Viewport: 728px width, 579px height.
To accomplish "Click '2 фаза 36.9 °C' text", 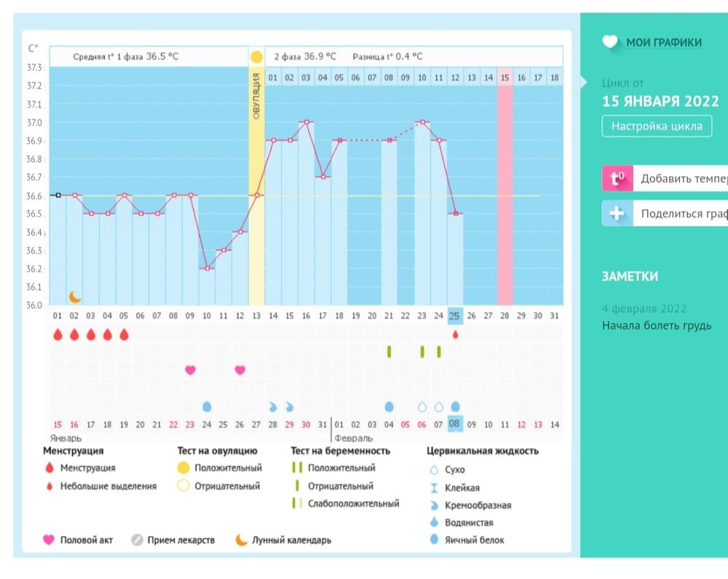I will pos(304,57).
